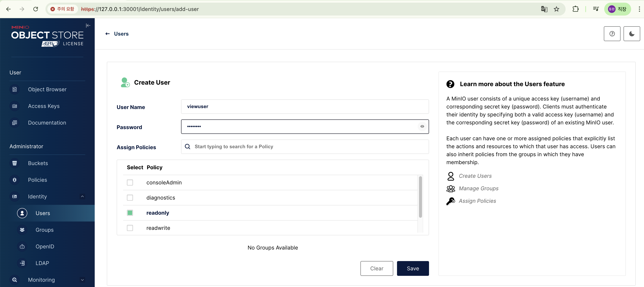The width and height of the screenshot is (644, 287).
Task: Click the policy list scrollbar
Action: click(x=420, y=197)
